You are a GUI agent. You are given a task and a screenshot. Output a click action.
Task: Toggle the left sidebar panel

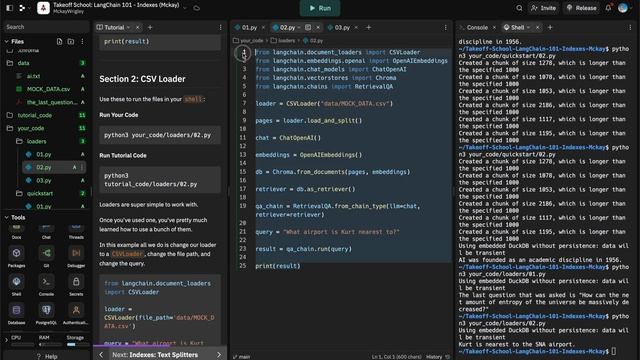tap(10, 8)
